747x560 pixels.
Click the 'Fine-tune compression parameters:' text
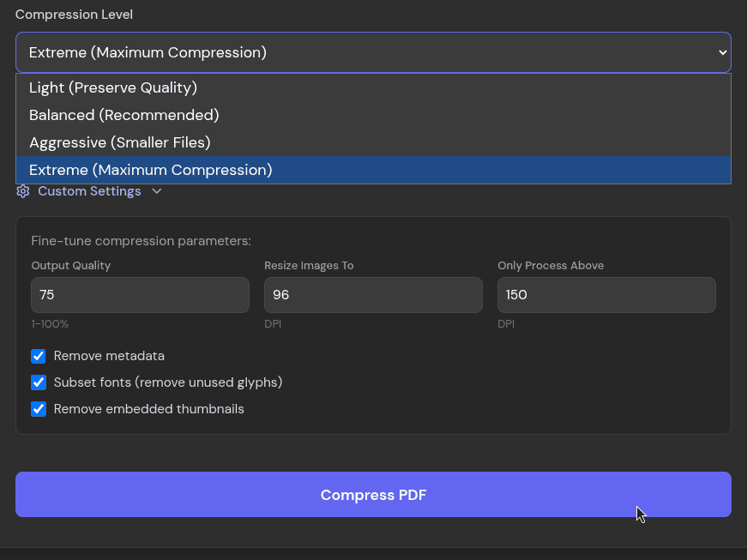coord(141,241)
